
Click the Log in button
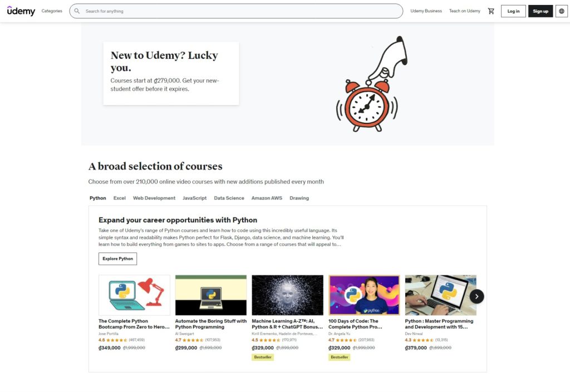tap(513, 11)
